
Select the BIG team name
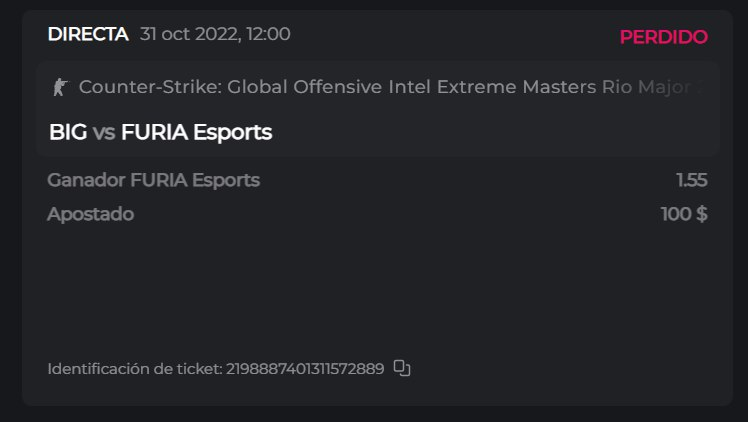tap(67, 132)
